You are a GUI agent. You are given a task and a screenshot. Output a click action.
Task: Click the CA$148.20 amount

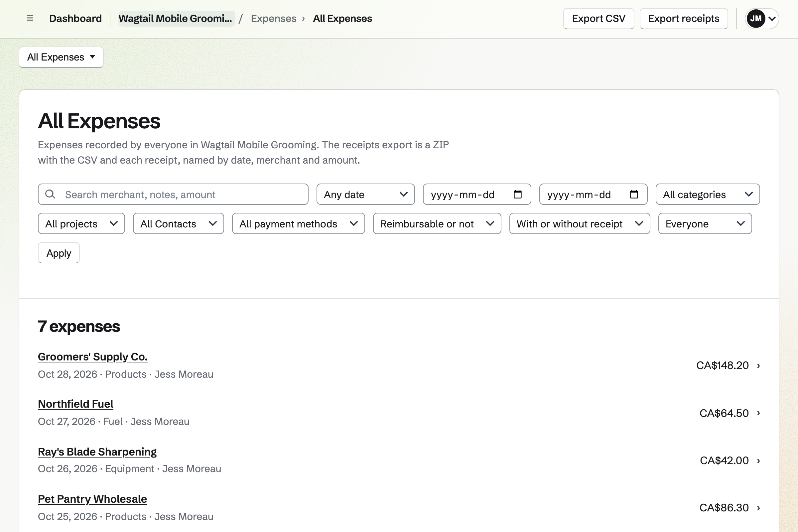coord(722,365)
